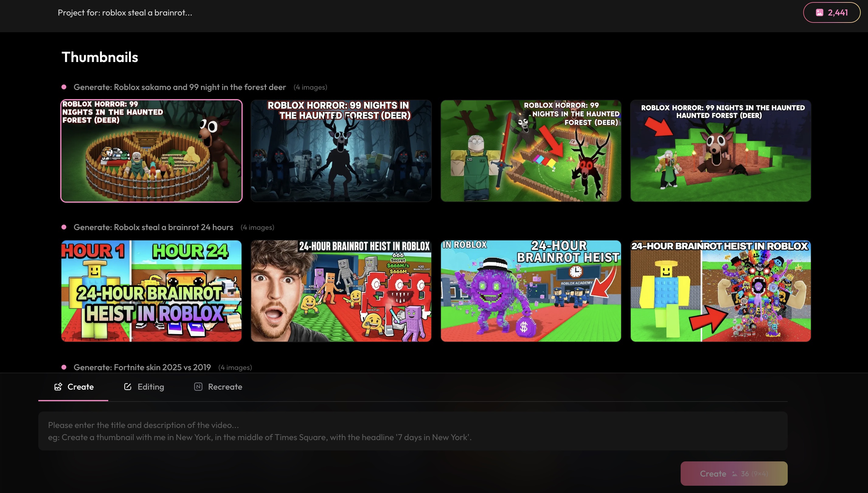The width and height of the screenshot is (868, 493).
Task: Click the video title and description field
Action: coord(413,431)
